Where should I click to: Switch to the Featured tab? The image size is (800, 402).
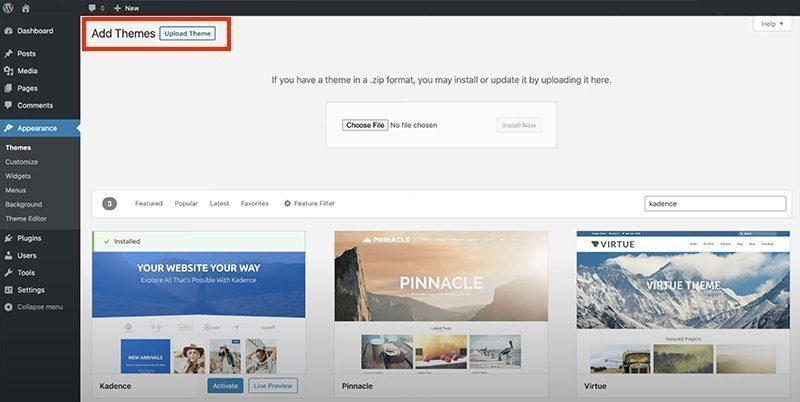pyautogui.click(x=148, y=204)
